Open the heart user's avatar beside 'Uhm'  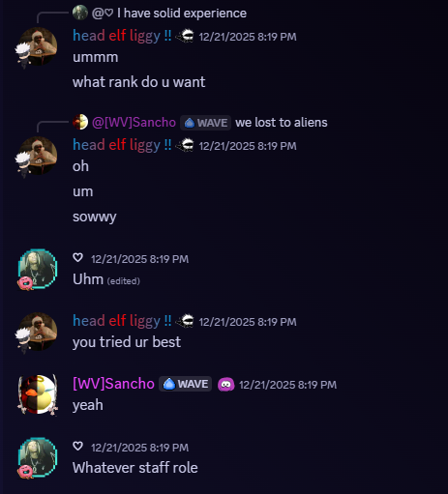[x=38, y=268]
